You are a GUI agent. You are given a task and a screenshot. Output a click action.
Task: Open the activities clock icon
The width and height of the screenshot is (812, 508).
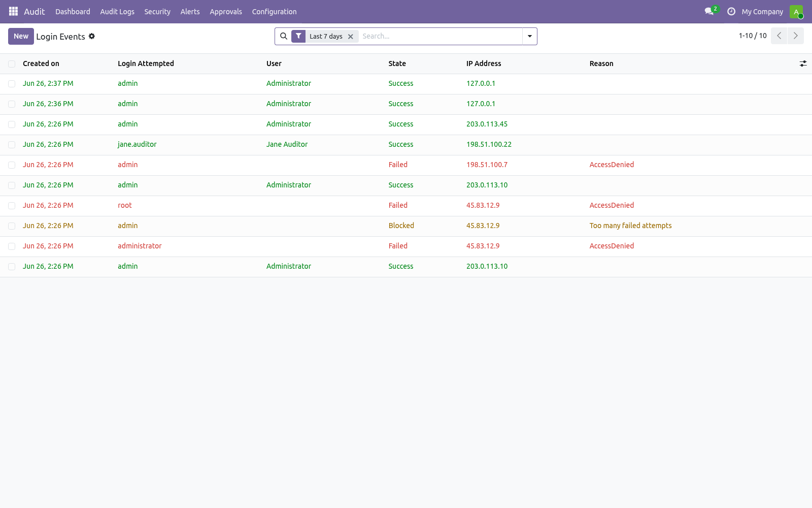(731, 11)
